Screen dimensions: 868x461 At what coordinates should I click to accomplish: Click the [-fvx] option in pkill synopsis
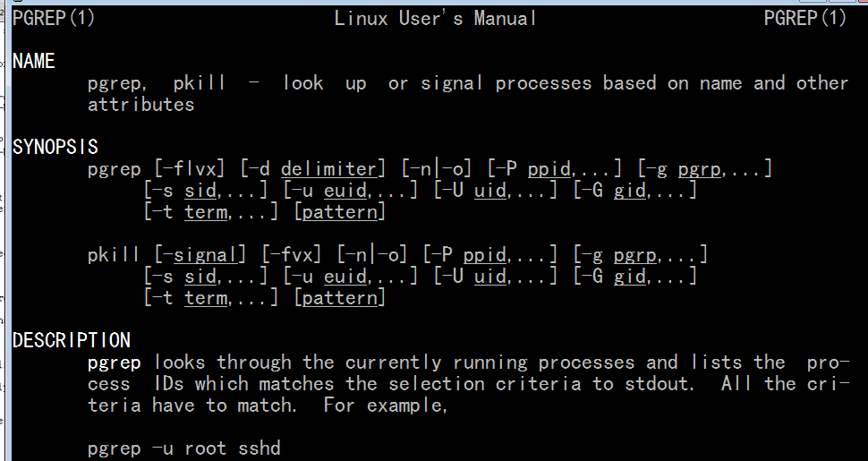click(x=291, y=255)
